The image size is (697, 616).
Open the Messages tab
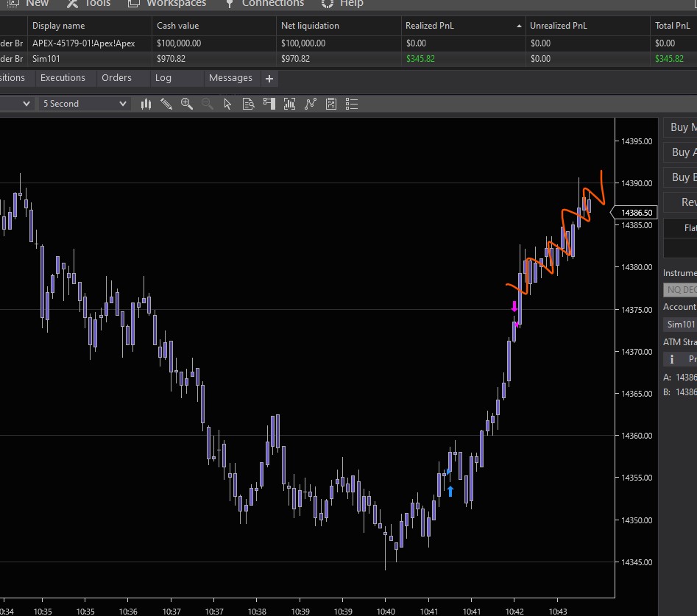230,78
